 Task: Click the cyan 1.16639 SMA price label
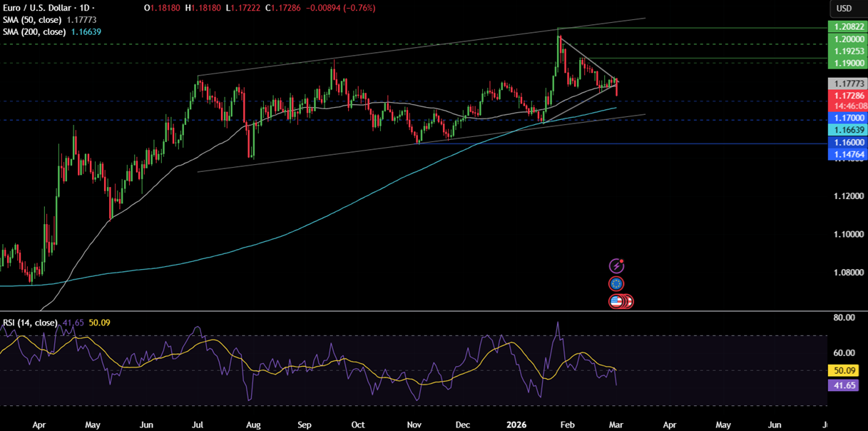coord(846,130)
